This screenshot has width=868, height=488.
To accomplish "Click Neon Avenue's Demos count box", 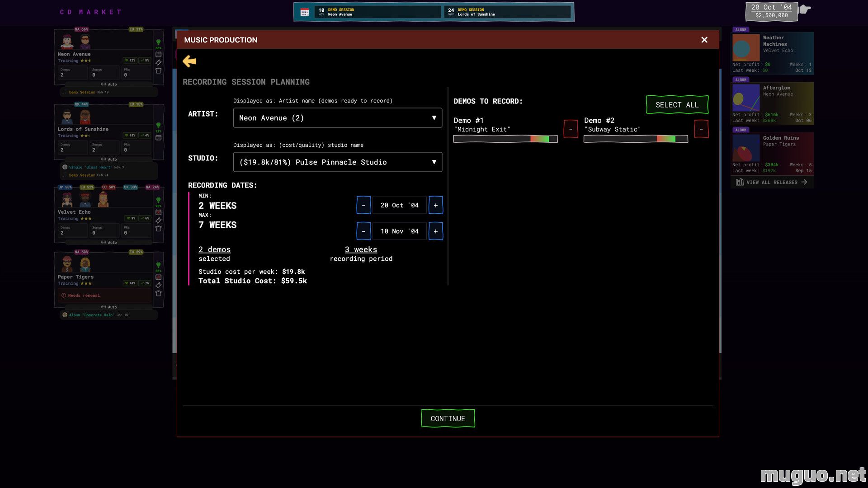I will [x=73, y=72].
